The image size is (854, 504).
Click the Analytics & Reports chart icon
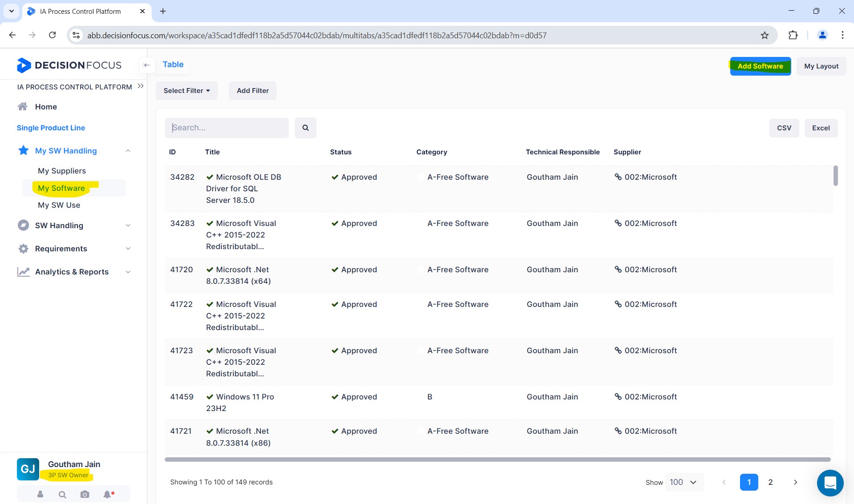(23, 272)
